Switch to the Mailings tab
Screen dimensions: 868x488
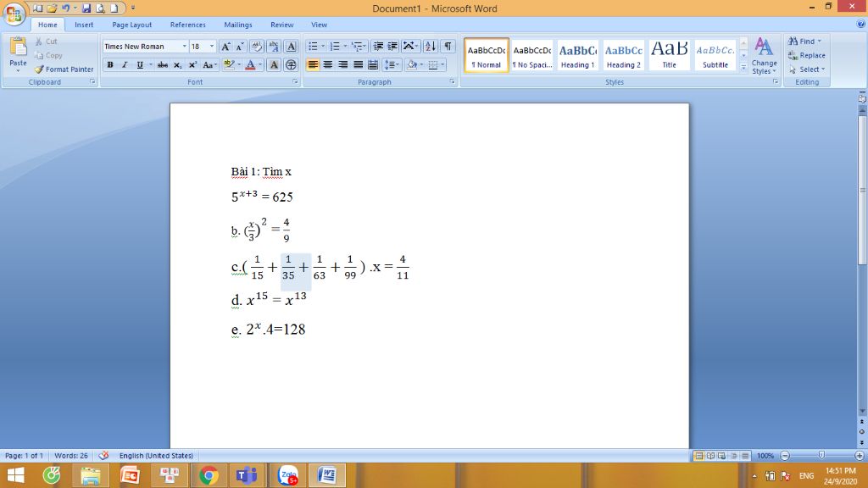pyautogui.click(x=238, y=25)
